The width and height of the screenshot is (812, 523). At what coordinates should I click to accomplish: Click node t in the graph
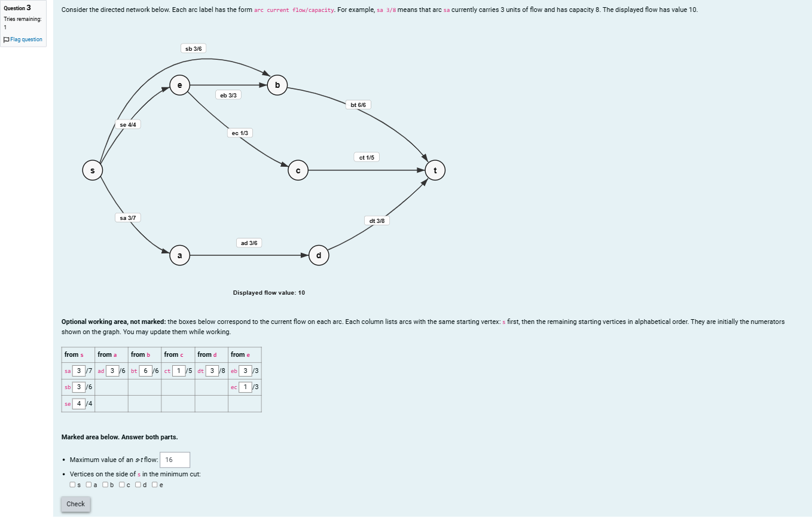tap(435, 170)
